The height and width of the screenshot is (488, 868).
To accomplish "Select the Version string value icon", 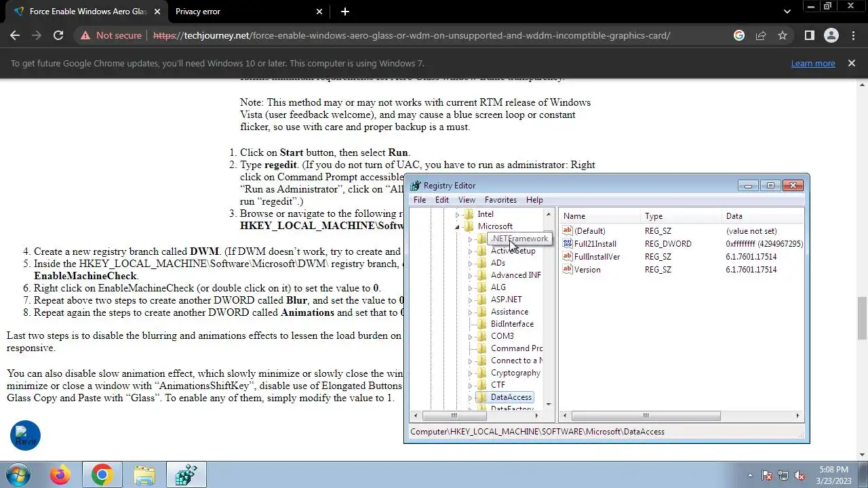I will pyautogui.click(x=568, y=270).
